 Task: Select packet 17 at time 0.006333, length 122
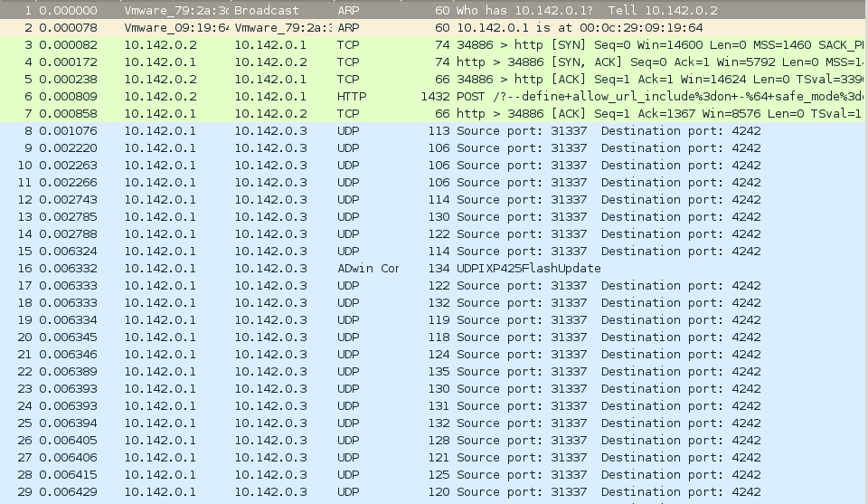pyautogui.click(x=434, y=285)
